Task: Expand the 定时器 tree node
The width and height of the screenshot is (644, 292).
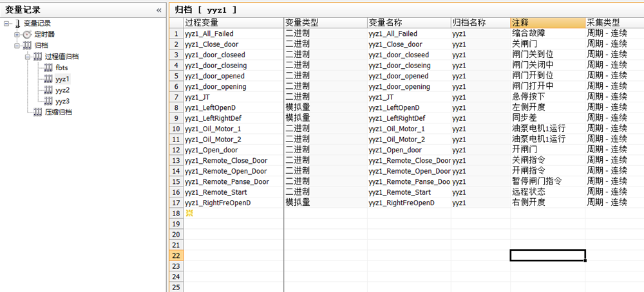Action: click(x=17, y=35)
